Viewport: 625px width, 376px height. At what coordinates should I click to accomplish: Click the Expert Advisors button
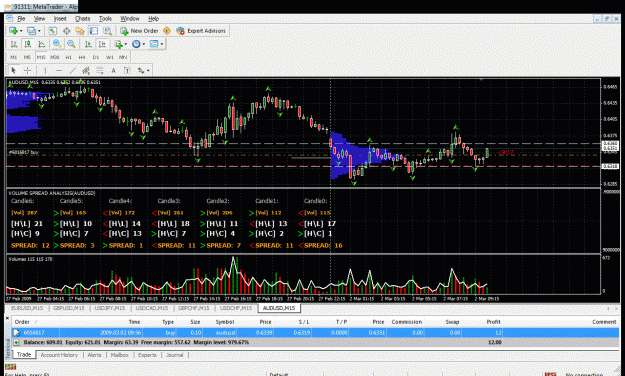(201, 31)
